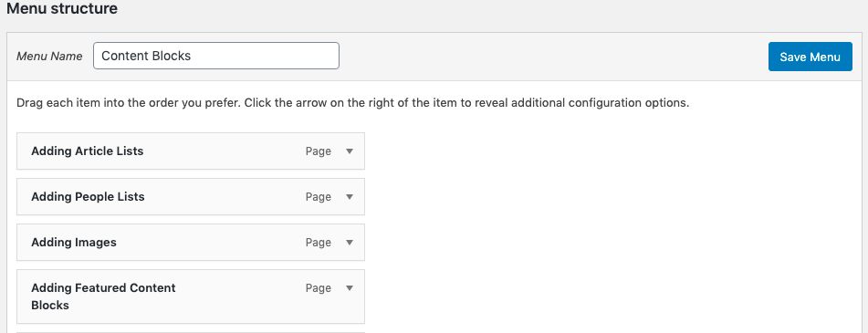Click Page label on Adding People Lists
Screen dimensions: 868x333
click(x=319, y=196)
